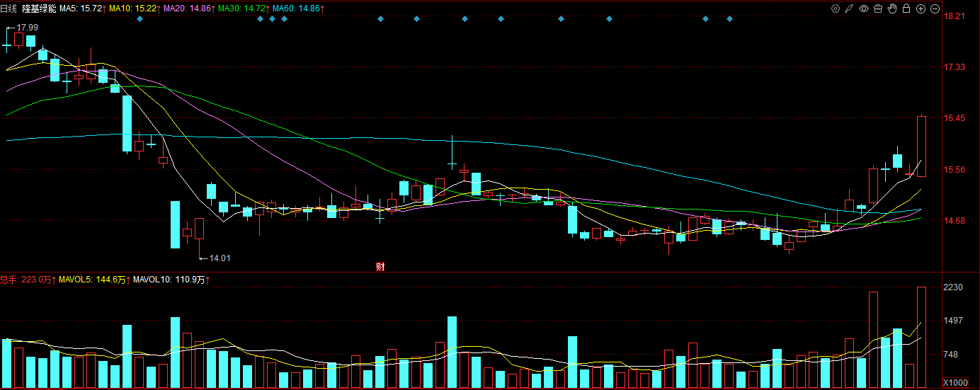Click the stock name 隆基绿能
The width and height of the screenshot is (980, 390).
pyautogui.click(x=39, y=8)
